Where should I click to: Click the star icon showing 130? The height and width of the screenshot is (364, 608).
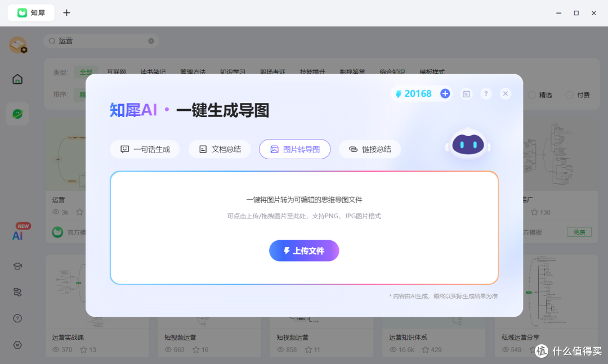coord(534,212)
